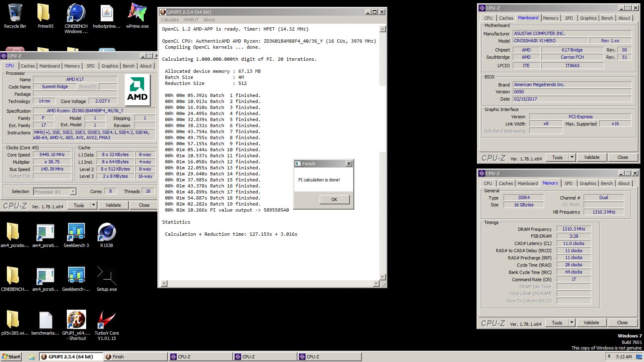Expand the Tools arrow in the Memory window

click(572, 323)
